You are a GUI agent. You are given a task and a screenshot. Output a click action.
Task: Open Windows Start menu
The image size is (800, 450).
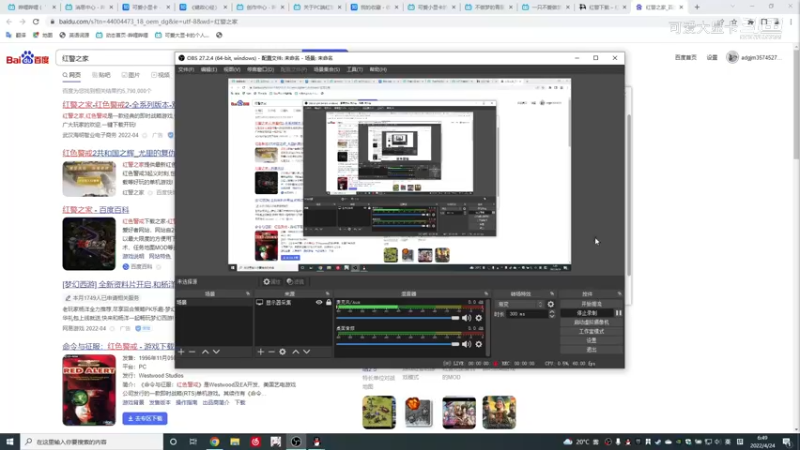(x=10, y=442)
